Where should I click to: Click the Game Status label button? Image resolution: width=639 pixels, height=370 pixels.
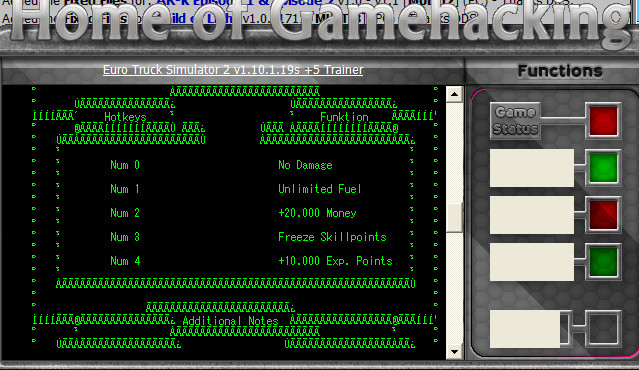pos(515,121)
